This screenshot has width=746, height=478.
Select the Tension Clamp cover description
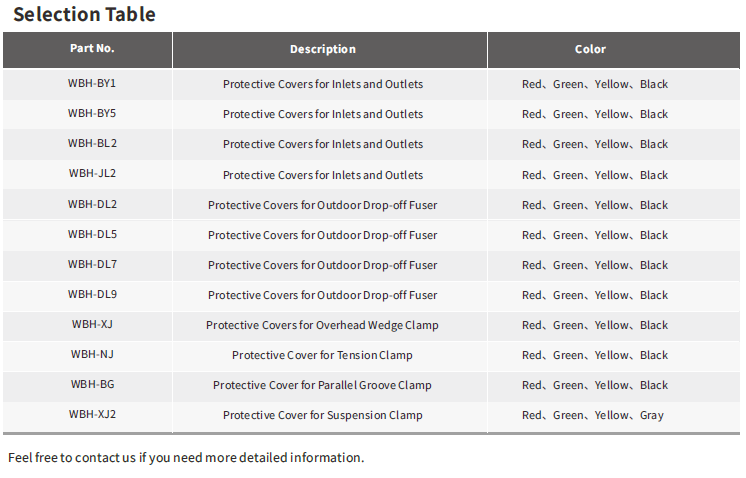[322, 355]
